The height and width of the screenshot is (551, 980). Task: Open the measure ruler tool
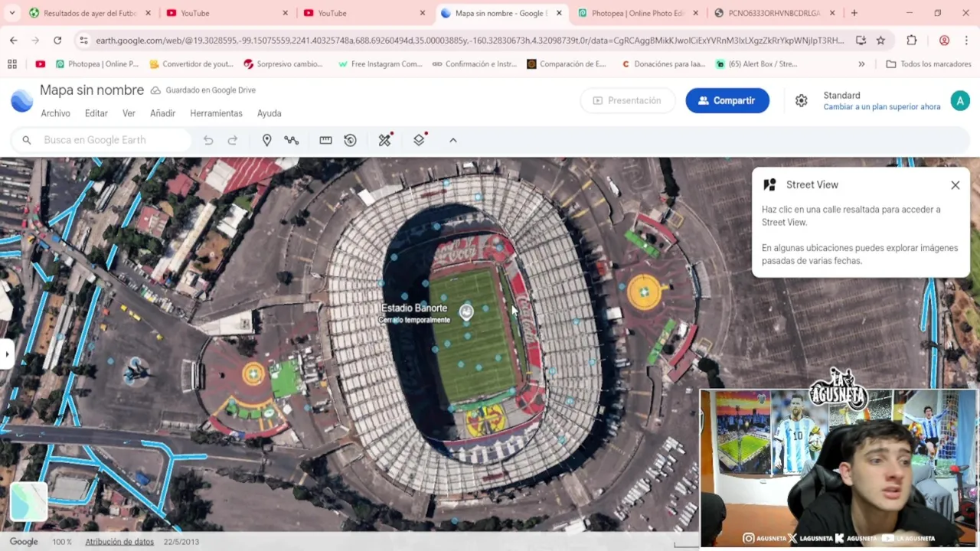tap(325, 140)
